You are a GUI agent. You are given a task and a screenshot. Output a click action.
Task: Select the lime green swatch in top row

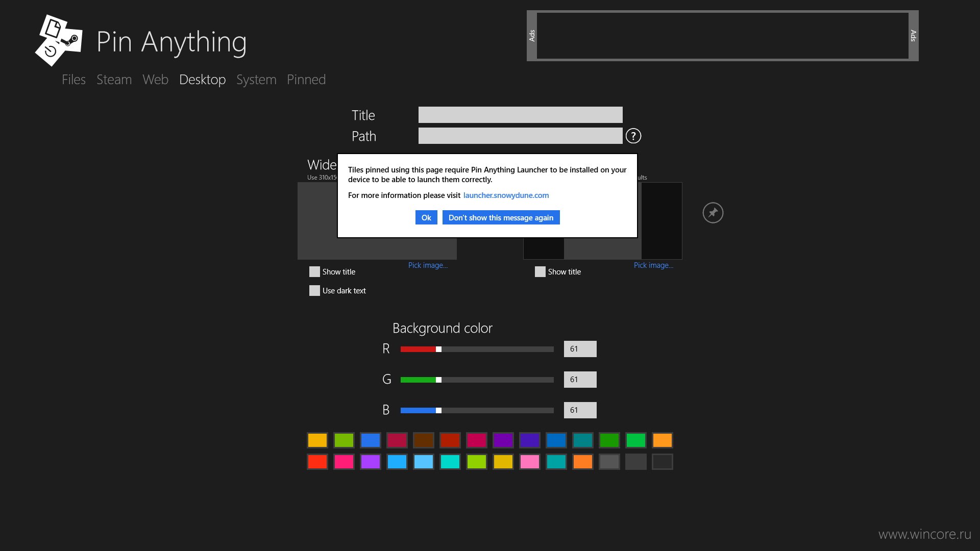(344, 440)
